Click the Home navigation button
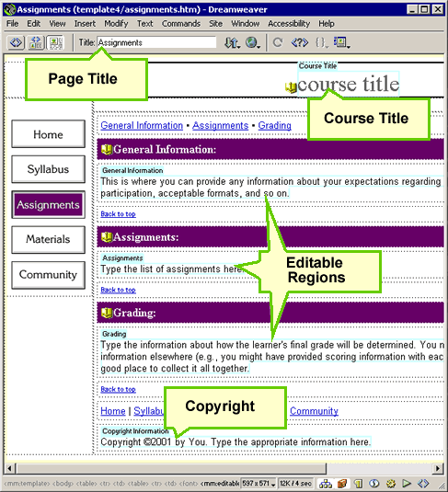Image resolution: width=448 pixels, height=492 pixels. coord(49,134)
